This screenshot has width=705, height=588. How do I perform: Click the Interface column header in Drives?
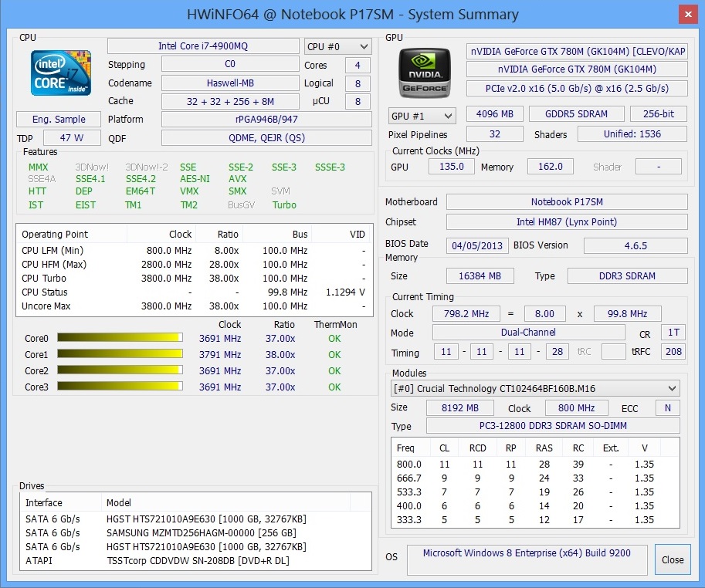pyautogui.click(x=61, y=502)
